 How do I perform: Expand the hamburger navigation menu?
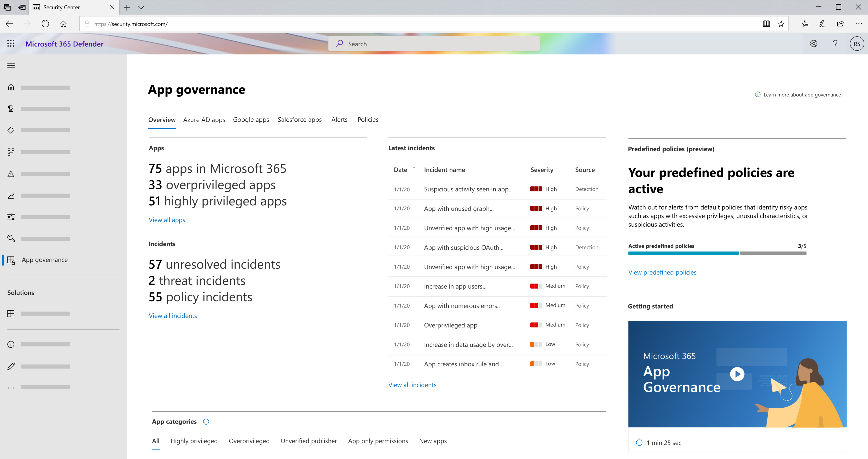point(11,65)
